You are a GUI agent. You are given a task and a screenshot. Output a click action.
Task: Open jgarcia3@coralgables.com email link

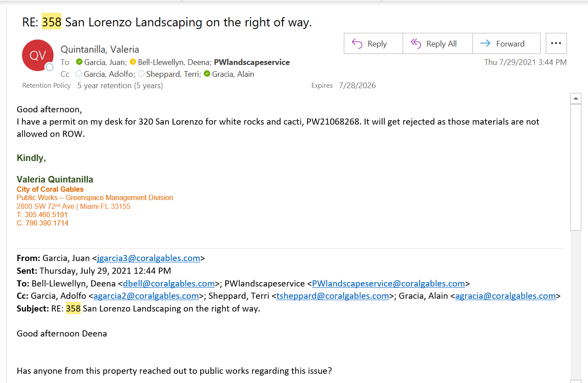pyautogui.click(x=148, y=258)
